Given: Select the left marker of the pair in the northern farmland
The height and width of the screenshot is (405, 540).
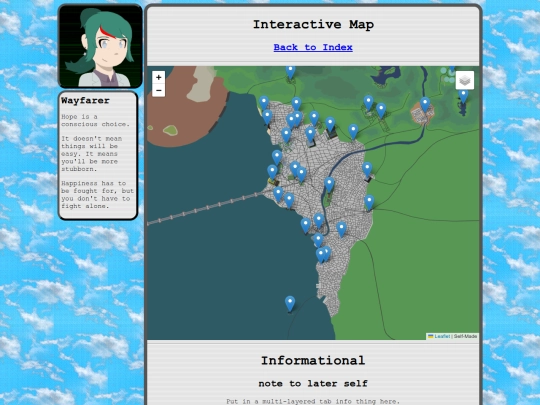Looking at the screenshot, I should click(368, 103).
